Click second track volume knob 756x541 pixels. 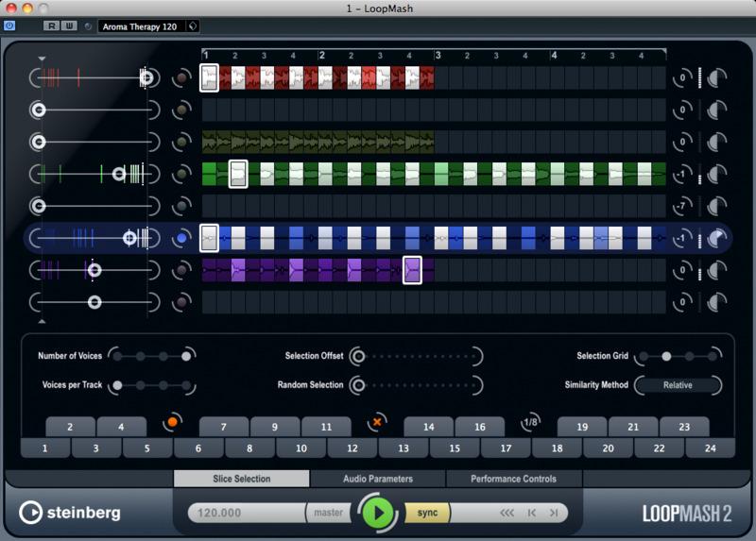(x=717, y=110)
